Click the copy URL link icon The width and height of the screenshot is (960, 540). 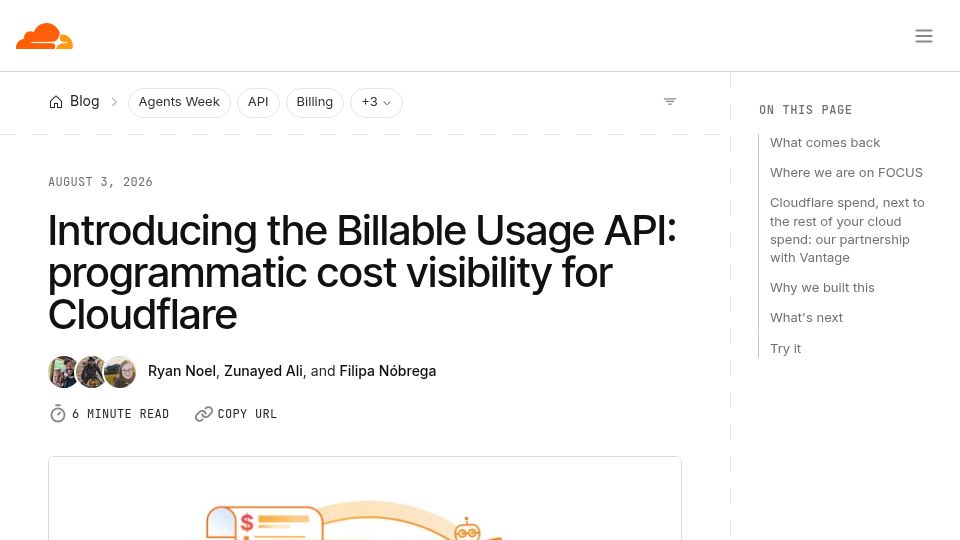[x=203, y=414]
